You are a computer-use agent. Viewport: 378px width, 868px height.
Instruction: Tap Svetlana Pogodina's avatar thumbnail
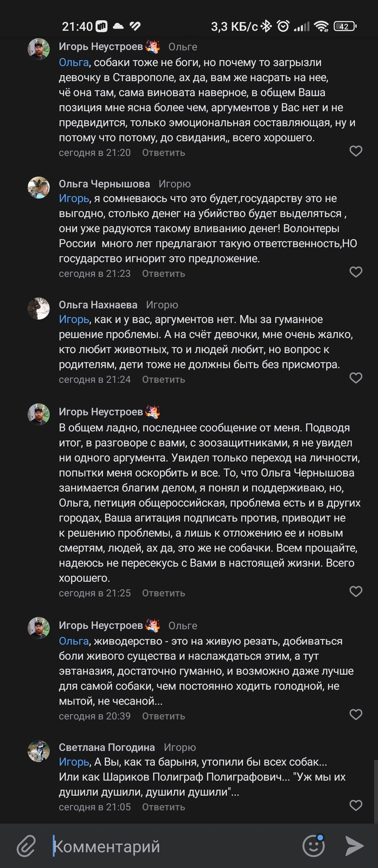click(39, 751)
